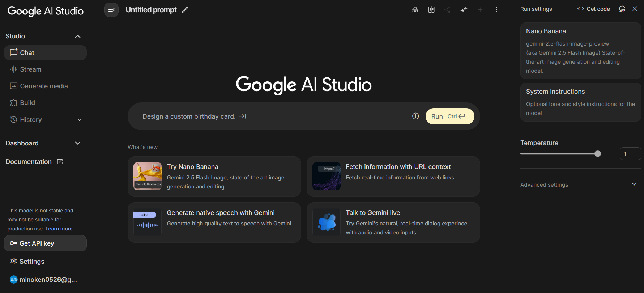This screenshot has height=293, width=644.
Task: Open the Nano Banana model selector card
Action: coord(581,51)
